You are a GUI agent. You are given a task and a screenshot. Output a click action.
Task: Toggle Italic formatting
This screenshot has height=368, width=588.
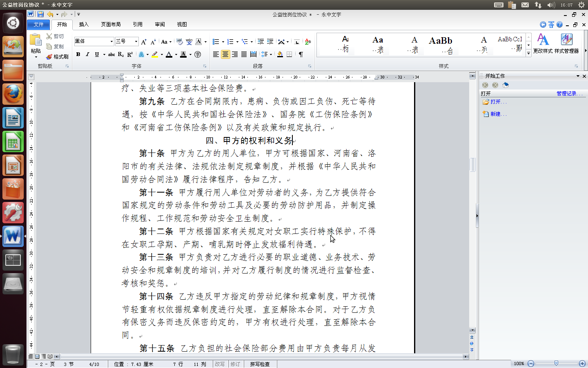pyautogui.click(x=87, y=54)
